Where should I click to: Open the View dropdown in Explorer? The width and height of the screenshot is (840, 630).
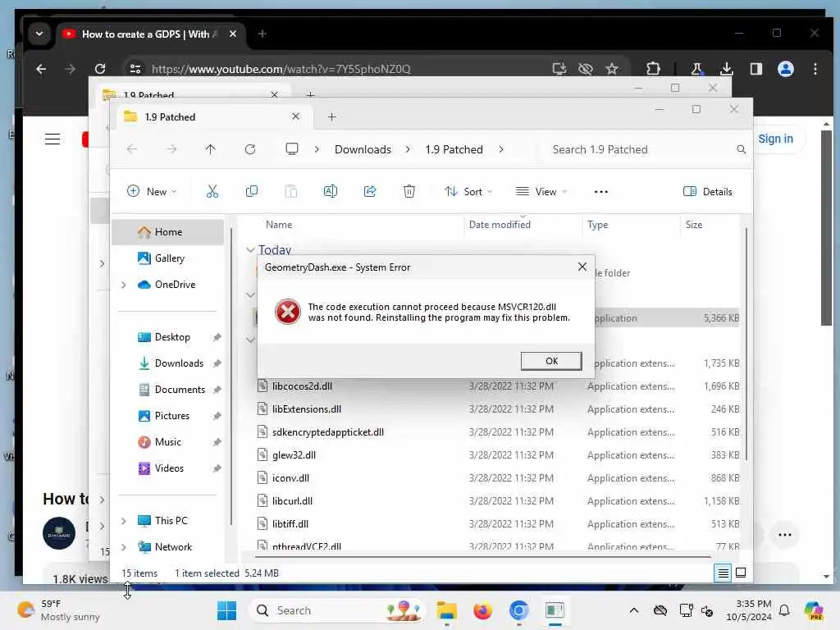pos(541,191)
